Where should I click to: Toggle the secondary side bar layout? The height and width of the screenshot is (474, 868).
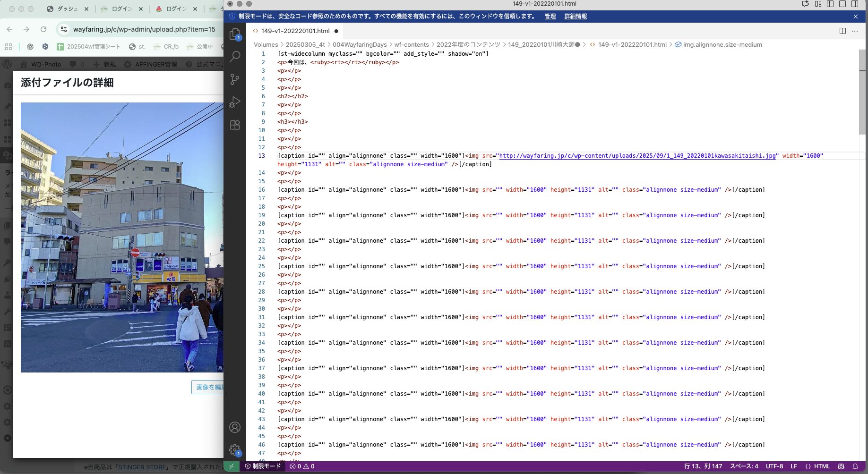855,4
